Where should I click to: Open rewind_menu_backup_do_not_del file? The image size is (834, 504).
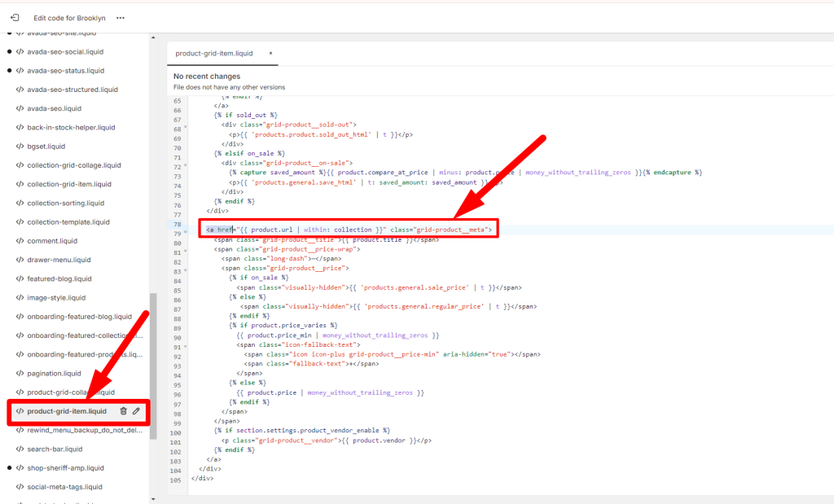click(x=85, y=430)
